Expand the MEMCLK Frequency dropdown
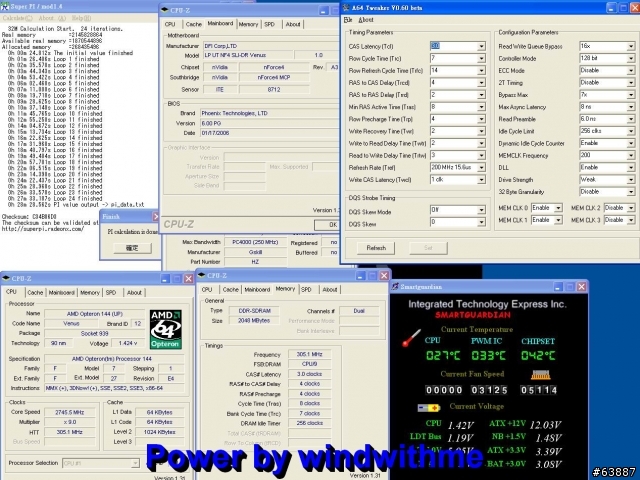The image size is (640, 480). 631,156
